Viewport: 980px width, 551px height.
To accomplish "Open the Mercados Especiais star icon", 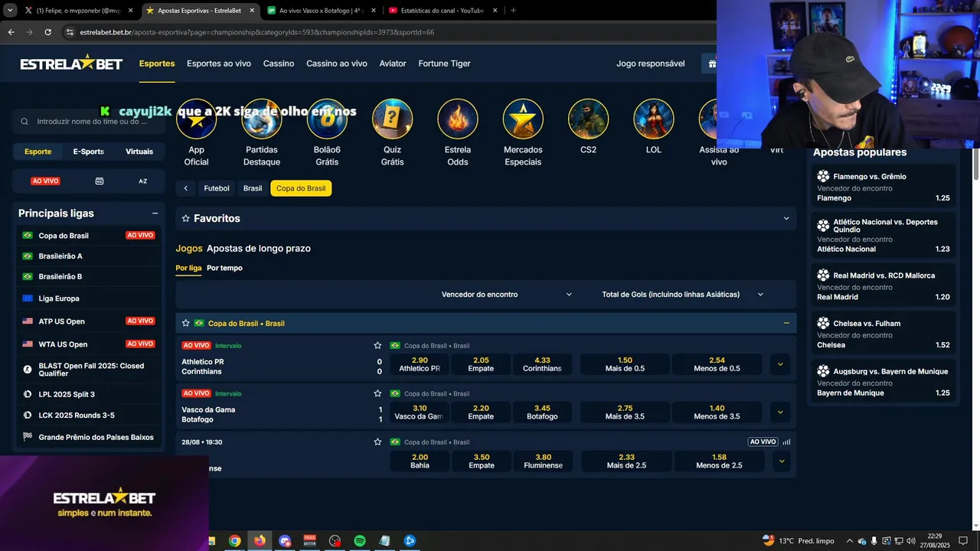I will (523, 119).
